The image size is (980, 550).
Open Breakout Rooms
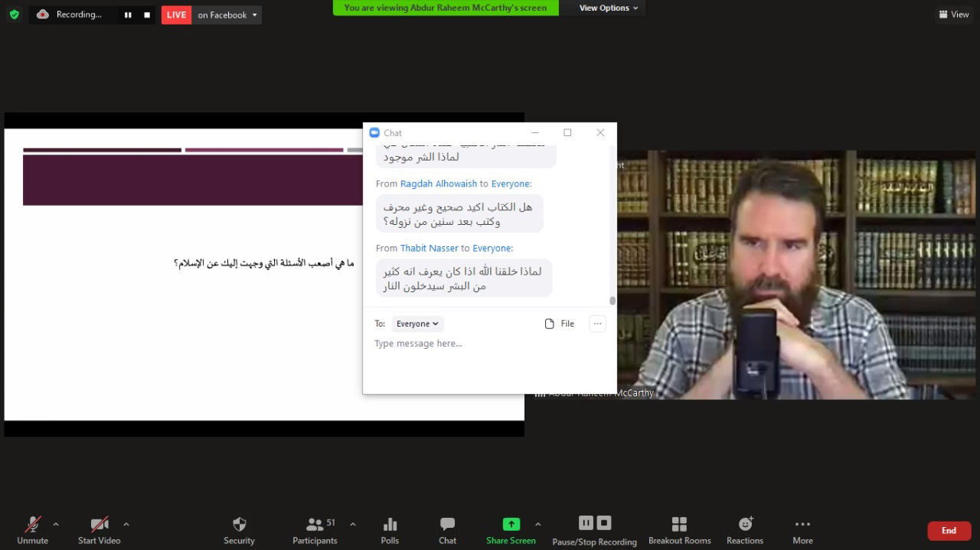click(679, 530)
